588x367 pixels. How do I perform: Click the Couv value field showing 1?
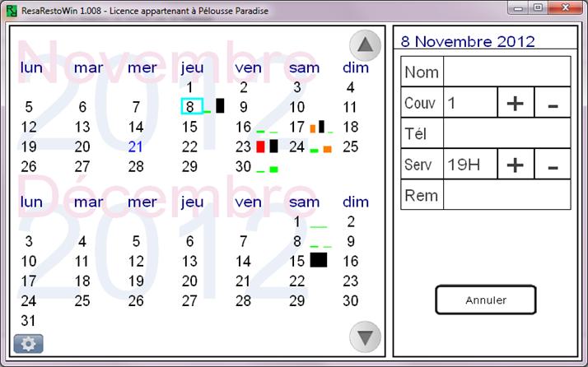(x=470, y=103)
